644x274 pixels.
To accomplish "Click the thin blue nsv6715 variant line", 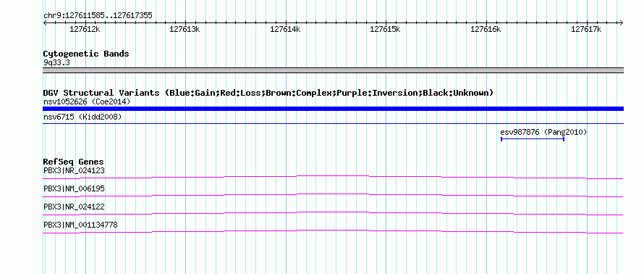I will 333,123.
